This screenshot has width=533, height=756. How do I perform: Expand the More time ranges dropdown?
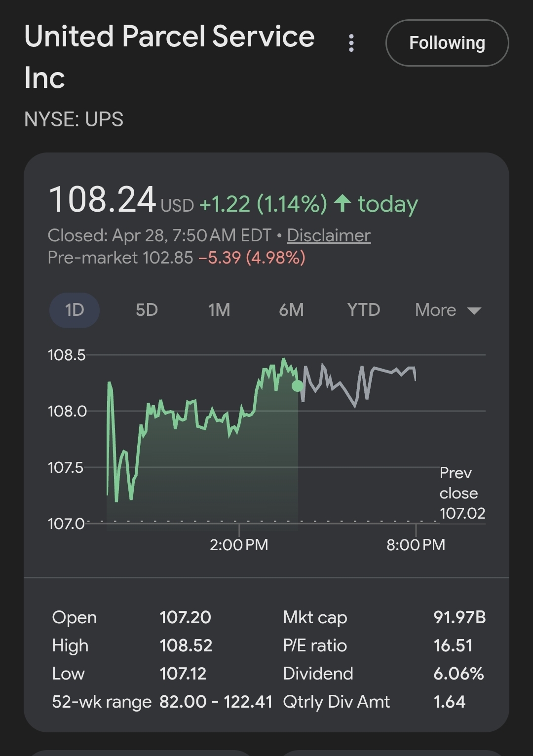(x=436, y=310)
